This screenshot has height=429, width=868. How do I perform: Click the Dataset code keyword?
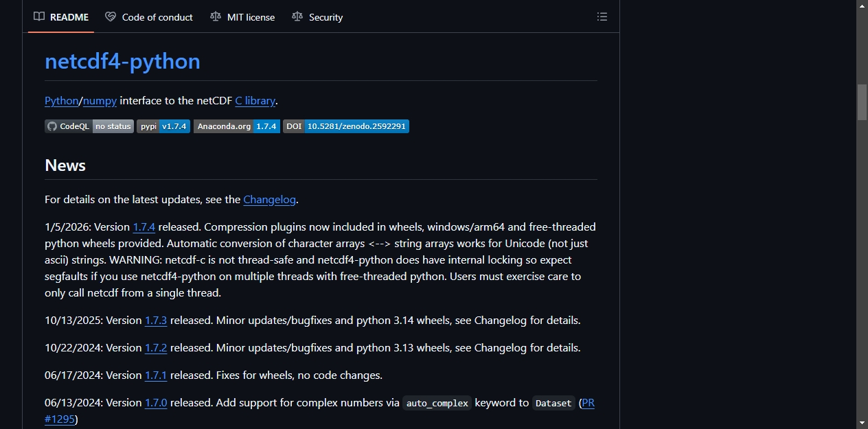[x=553, y=403]
